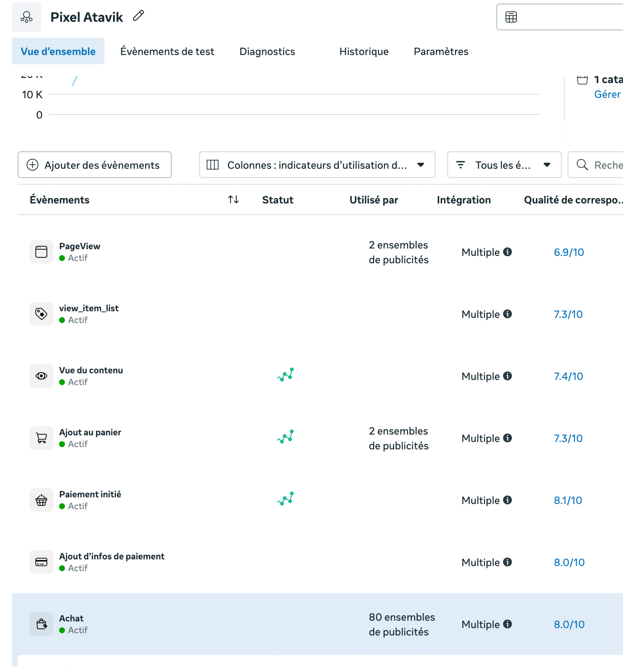
Task: Click the credit card icon for Ajout d'infos de paiement
Action: [41, 562]
